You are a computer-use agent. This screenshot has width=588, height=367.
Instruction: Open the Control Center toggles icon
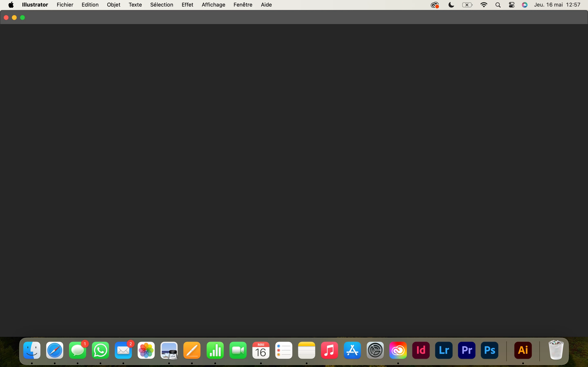point(512,5)
